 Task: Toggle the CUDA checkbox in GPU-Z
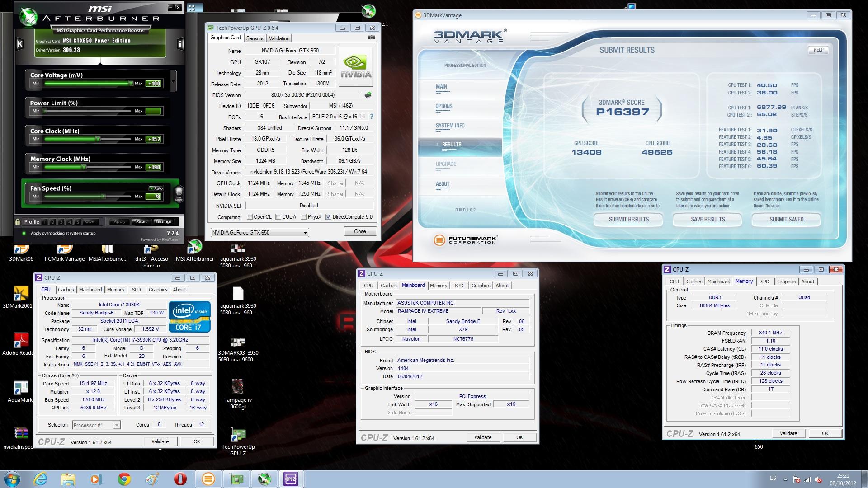point(278,217)
